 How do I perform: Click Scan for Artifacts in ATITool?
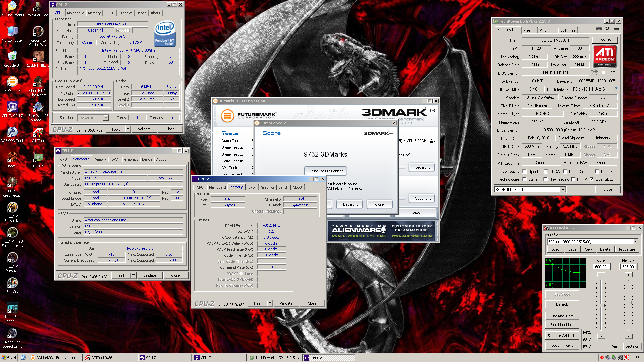562,336
